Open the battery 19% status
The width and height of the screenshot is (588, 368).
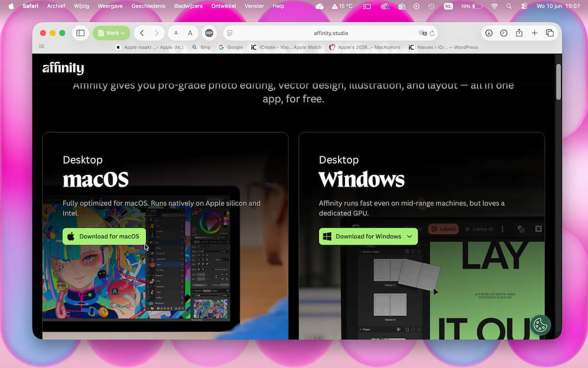(471, 6)
